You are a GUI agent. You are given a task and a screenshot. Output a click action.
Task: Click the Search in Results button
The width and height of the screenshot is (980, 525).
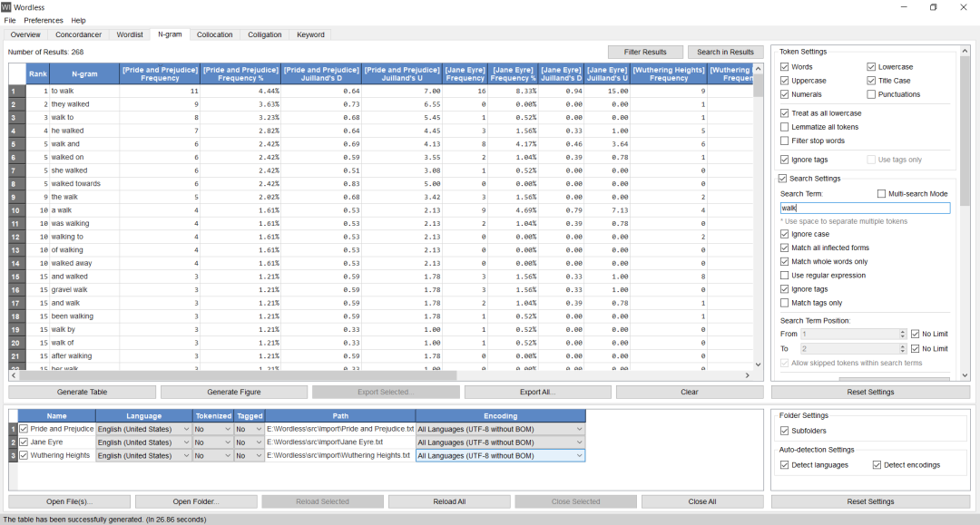(725, 52)
